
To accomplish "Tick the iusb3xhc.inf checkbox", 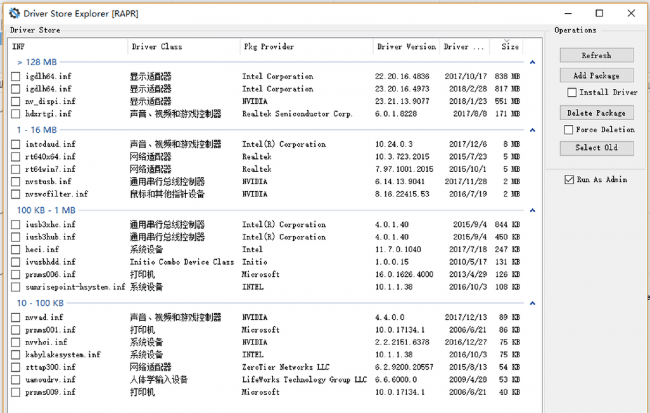I will 16,225.
